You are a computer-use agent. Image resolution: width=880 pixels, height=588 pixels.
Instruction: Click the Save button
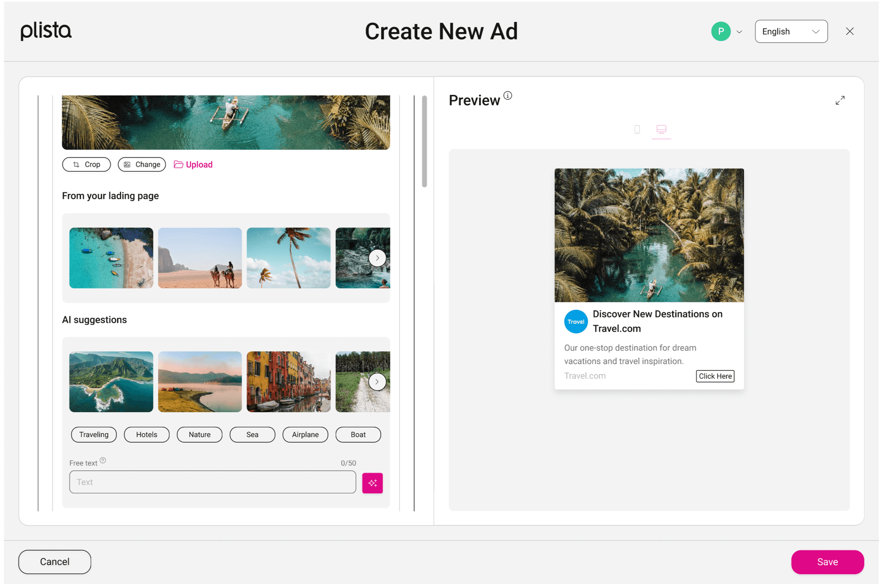point(827,562)
